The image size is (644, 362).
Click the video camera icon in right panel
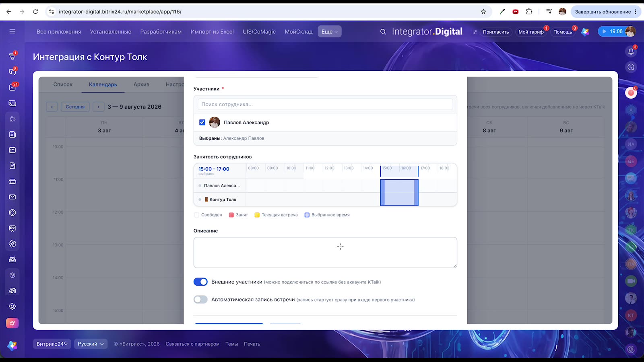[631, 281]
